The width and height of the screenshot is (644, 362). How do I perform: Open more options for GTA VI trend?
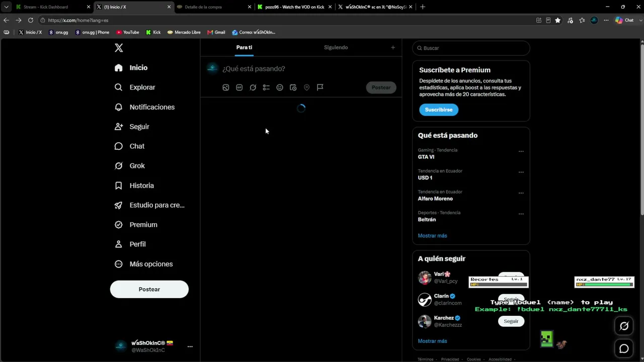[x=521, y=151]
